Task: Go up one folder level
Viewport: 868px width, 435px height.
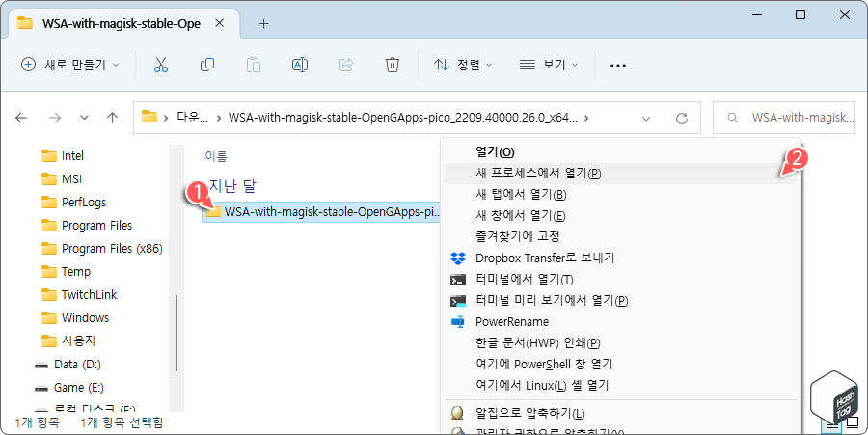Action: (x=113, y=118)
